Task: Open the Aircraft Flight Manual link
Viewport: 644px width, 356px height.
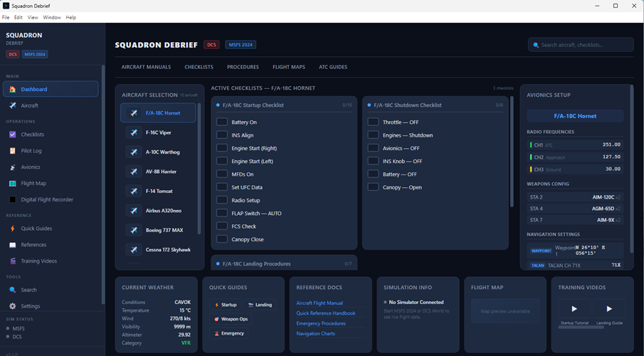Action: click(x=320, y=303)
